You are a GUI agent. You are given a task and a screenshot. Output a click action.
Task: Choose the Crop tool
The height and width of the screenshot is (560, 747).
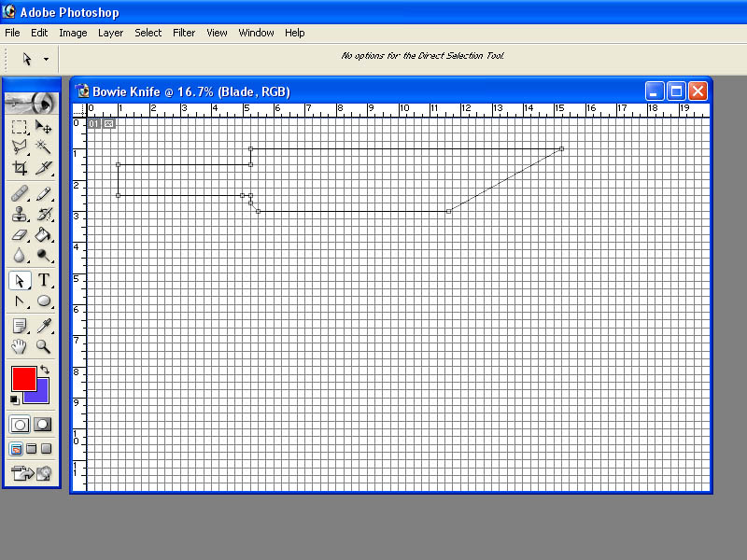point(19,168)
